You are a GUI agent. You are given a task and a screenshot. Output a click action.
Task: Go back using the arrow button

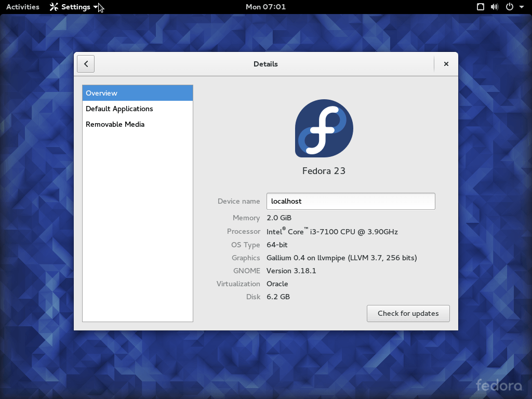(x=86, y=64)
